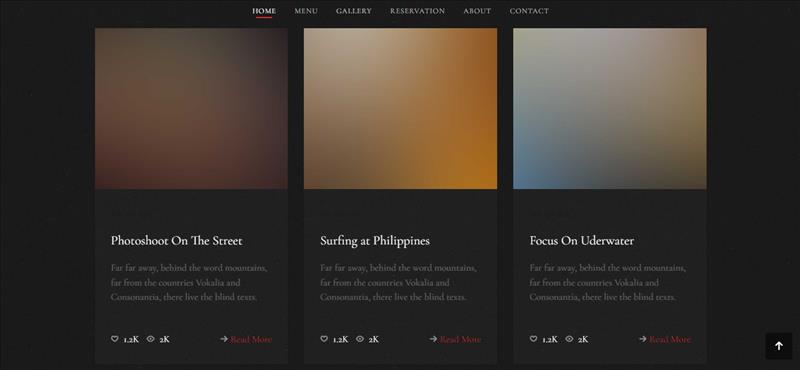Go to the Gallery nav link

[354, 11]
